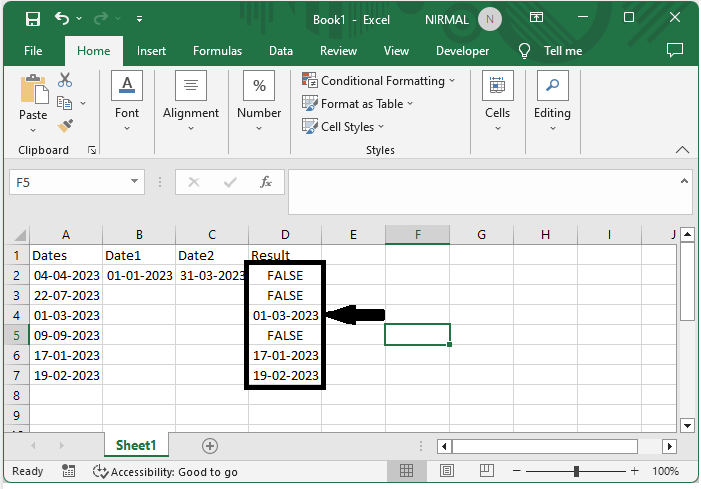Switch to the Insert tab
701x489 pixels.
click(151, 51)
